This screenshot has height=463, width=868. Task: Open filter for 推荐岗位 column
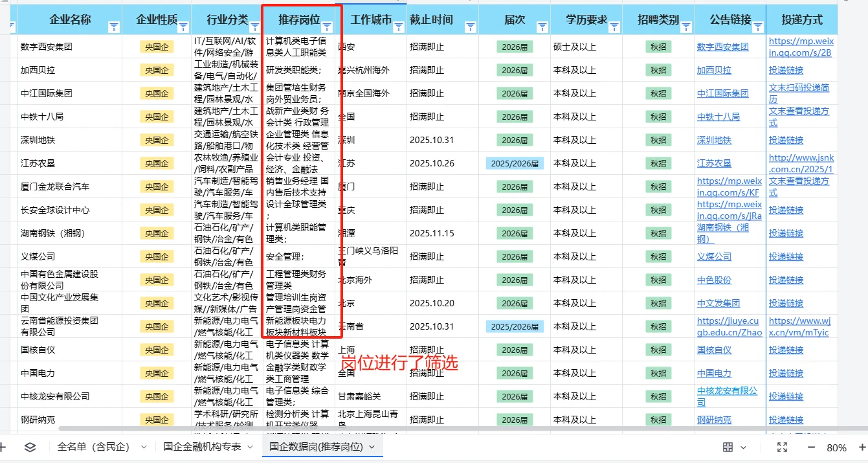point(327,27)
